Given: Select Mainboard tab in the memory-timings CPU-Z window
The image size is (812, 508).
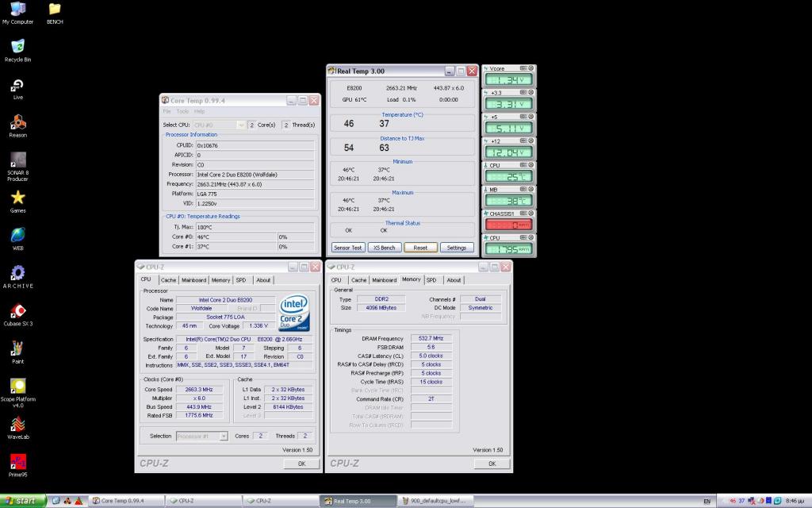Looking at the screenshot, I should coord(385,280).
